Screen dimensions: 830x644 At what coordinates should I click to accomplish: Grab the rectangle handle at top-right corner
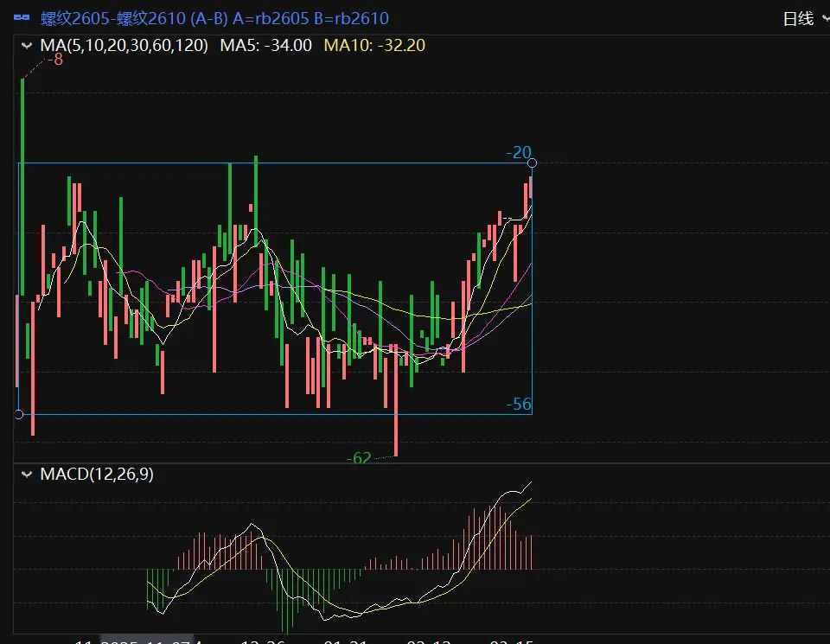click(532, 163)
